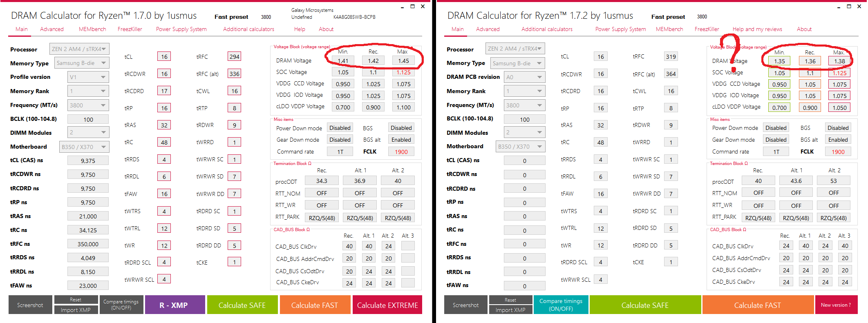This screenshot has height=323, width=868.
Task: Select the Main tab in the 1.7.0 window
Action: (x=22, y=29)
